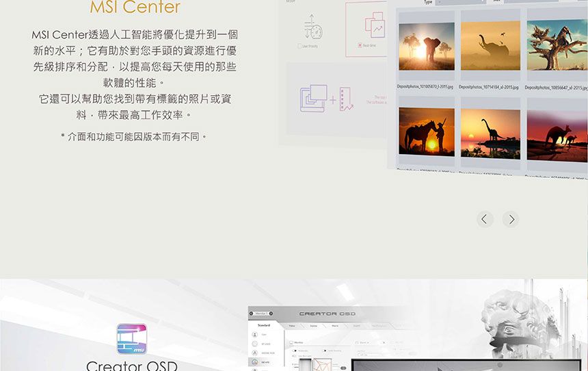Go to the previous carousel slide
This screenshot has width=588, height=371.
[x=485, y=219]
